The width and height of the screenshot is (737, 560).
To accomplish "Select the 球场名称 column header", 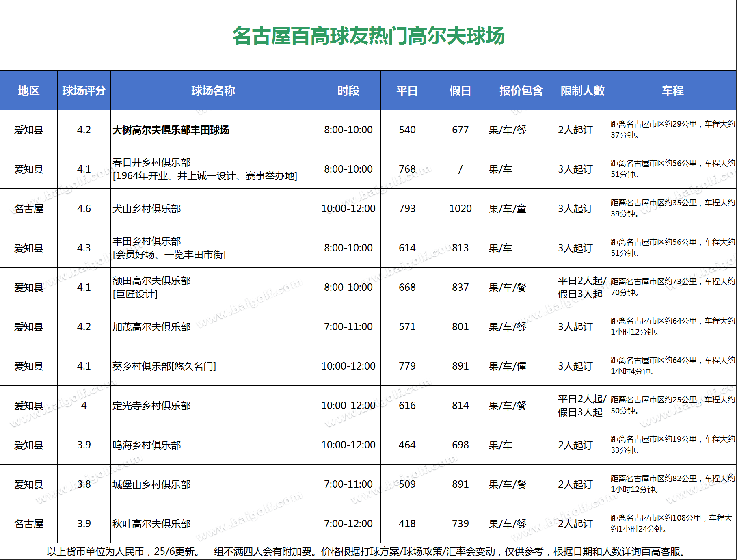I will tap(213, 91).
